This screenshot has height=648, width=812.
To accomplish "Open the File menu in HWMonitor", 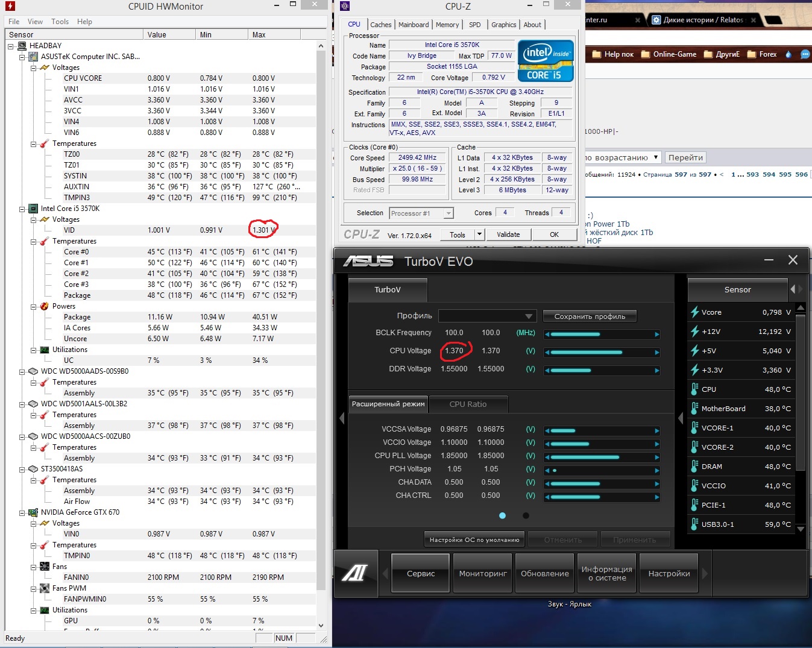I will click(x=14, y=22).
